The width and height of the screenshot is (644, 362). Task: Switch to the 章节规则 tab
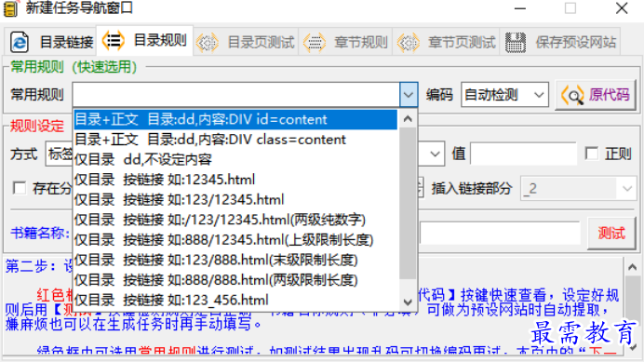[345, 42]
